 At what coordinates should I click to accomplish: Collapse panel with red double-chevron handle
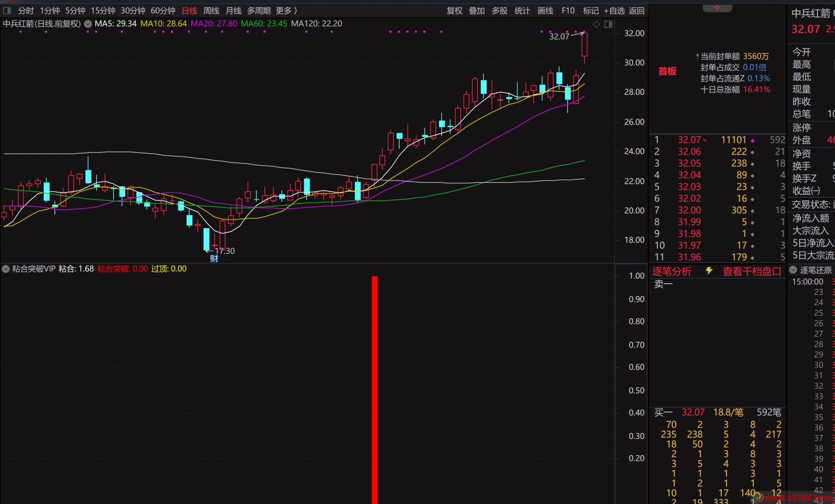[717, 8]
